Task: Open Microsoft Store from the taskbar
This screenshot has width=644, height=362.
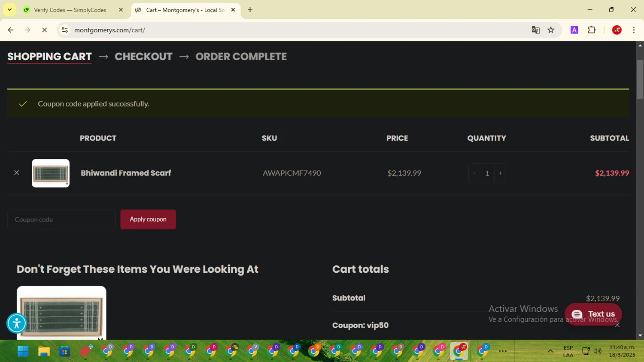Action: (65, 351)
